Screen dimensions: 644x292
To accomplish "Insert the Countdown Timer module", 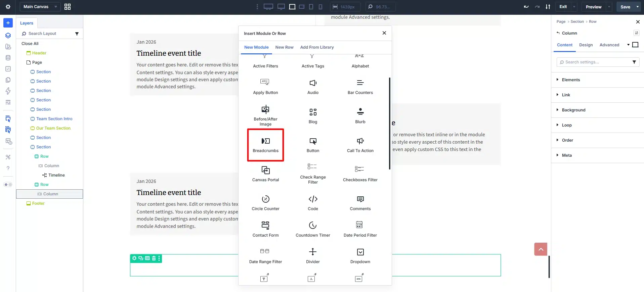I will coord(313,230).
